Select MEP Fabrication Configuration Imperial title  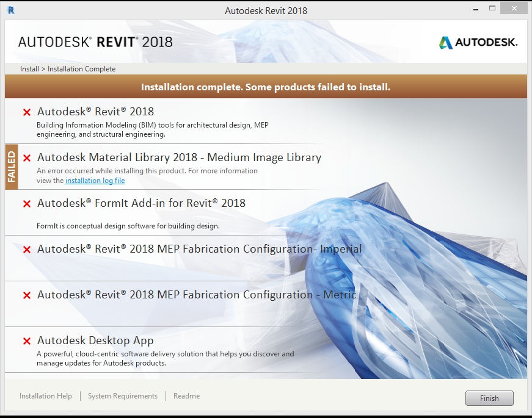[200, 249]
